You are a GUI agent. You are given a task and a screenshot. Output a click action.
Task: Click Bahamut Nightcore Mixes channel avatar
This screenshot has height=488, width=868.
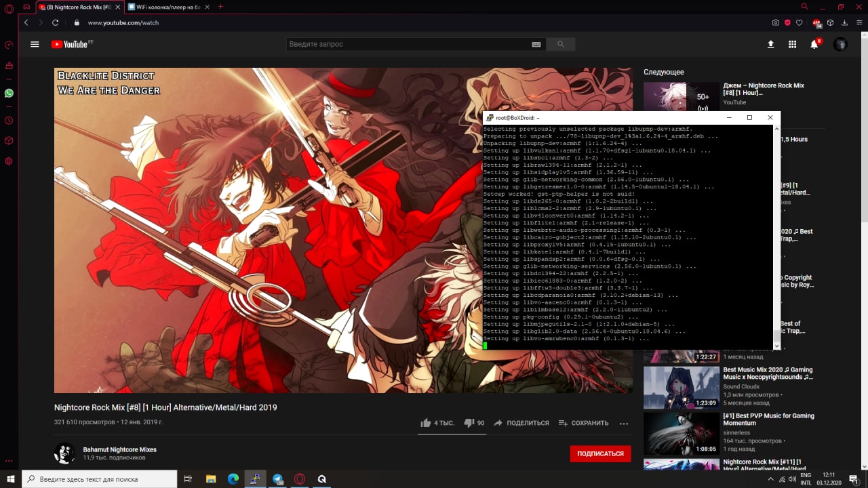(64, 453)
